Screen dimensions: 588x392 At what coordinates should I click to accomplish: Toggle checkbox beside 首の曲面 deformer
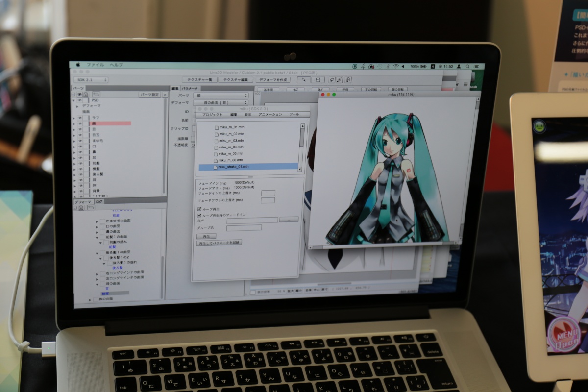102,284
